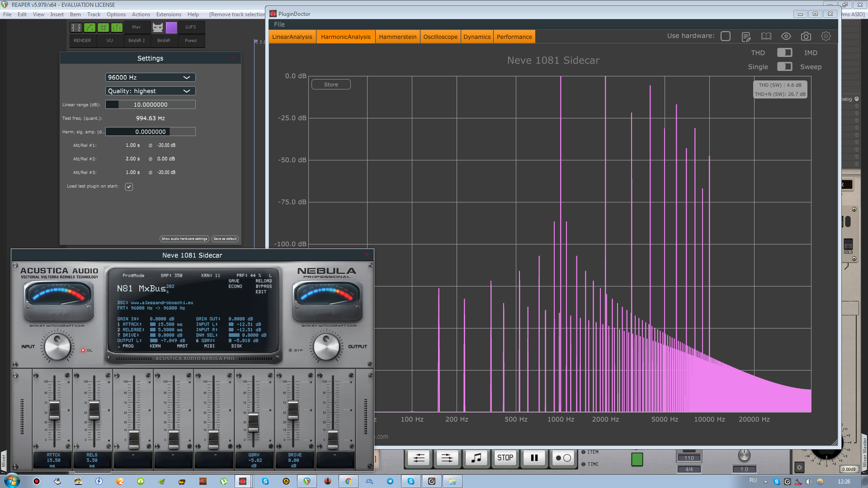Toggle the Single / Sweep switch

(x=784, y=67)
